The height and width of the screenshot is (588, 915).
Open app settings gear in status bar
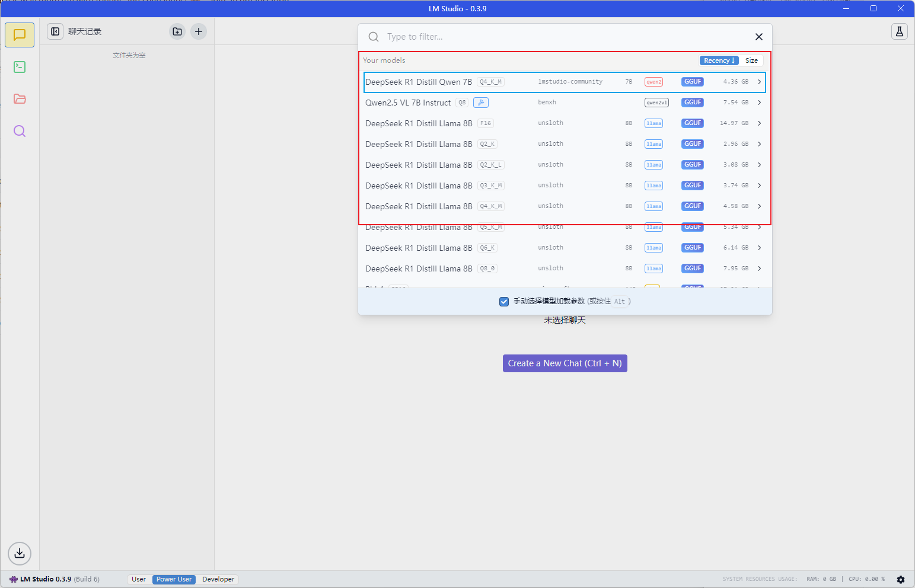pos(901,579)
